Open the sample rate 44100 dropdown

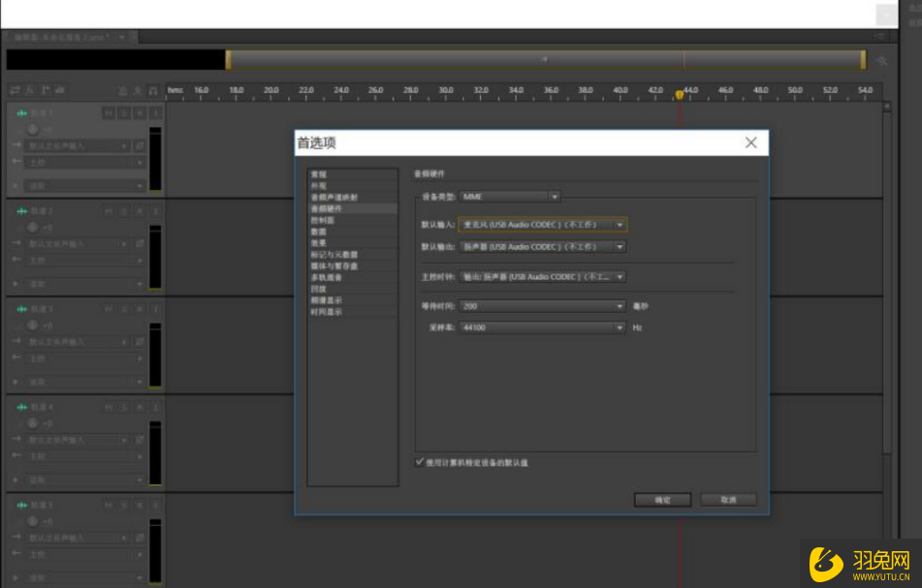coord(542,327)
